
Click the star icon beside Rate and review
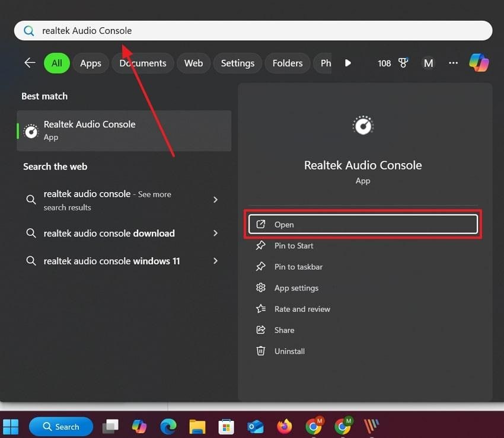click(x=261, y=309)
